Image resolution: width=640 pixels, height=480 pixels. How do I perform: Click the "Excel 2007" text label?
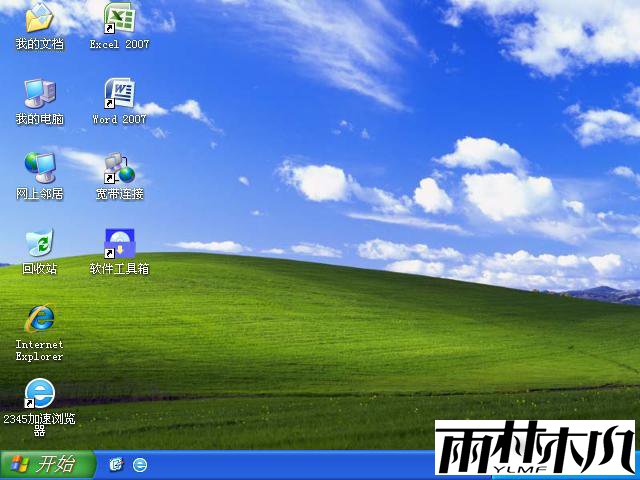pyautogui.click(x=119, y=45)
